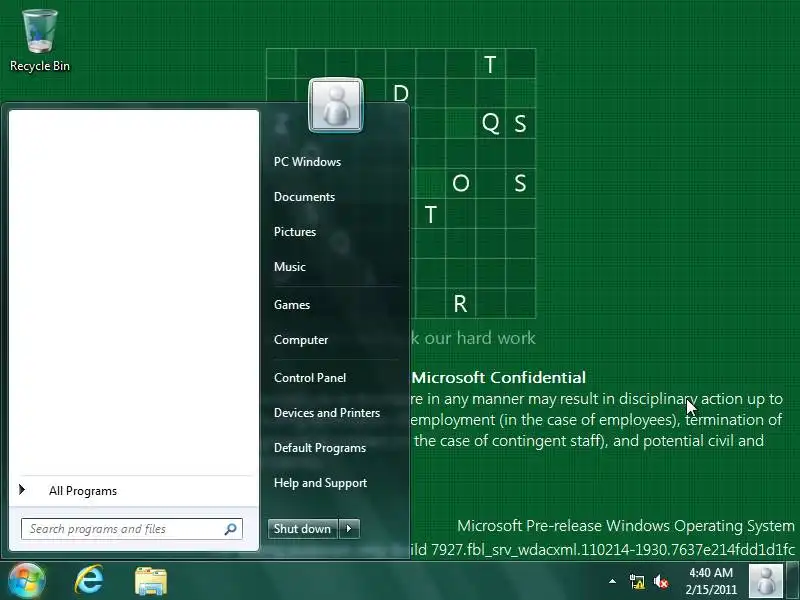Screen dimensions: 800x600
Task: Open PC Windows user folder
Action: 307,162
